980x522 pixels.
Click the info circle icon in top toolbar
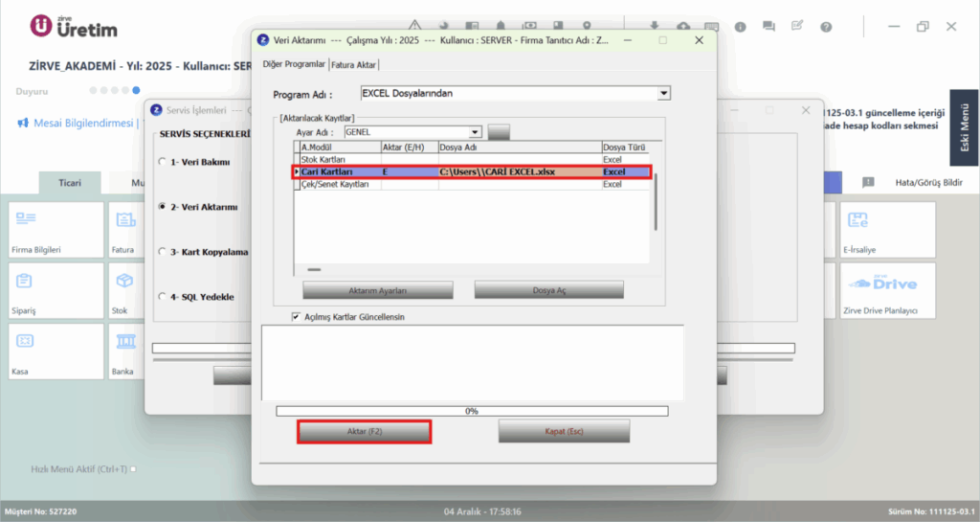tap(740, 27)
